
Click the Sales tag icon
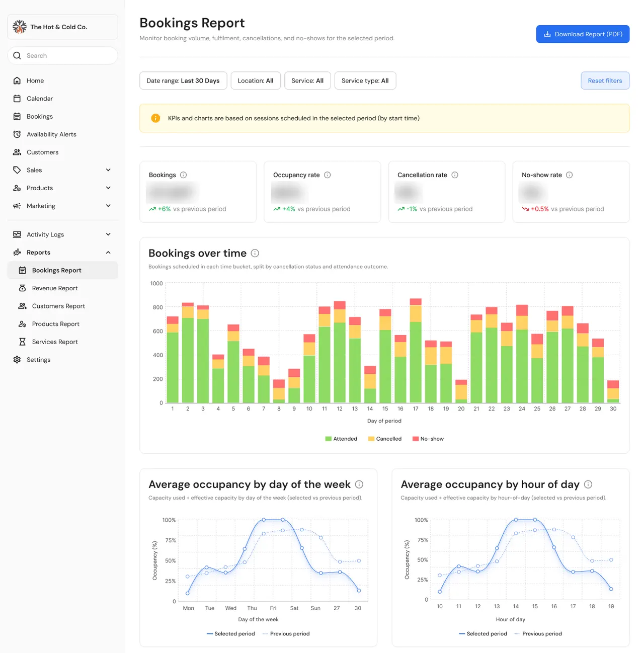(x=17, y=170)
